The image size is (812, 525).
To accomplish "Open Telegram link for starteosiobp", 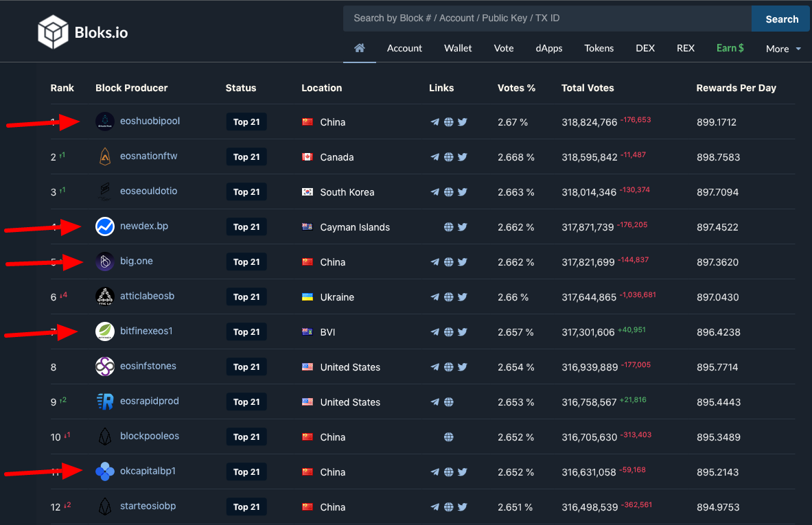I will [435, 507].
